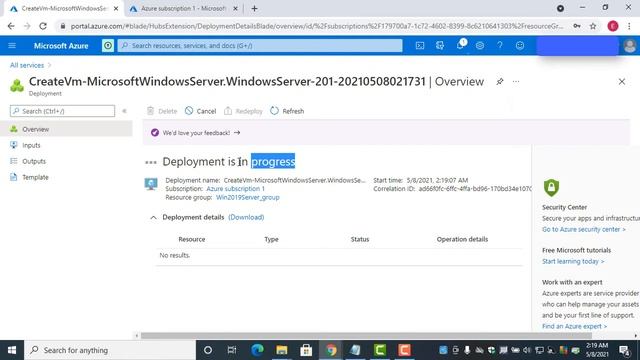Open the Directory and subscription filter icon

coord(440,46)
